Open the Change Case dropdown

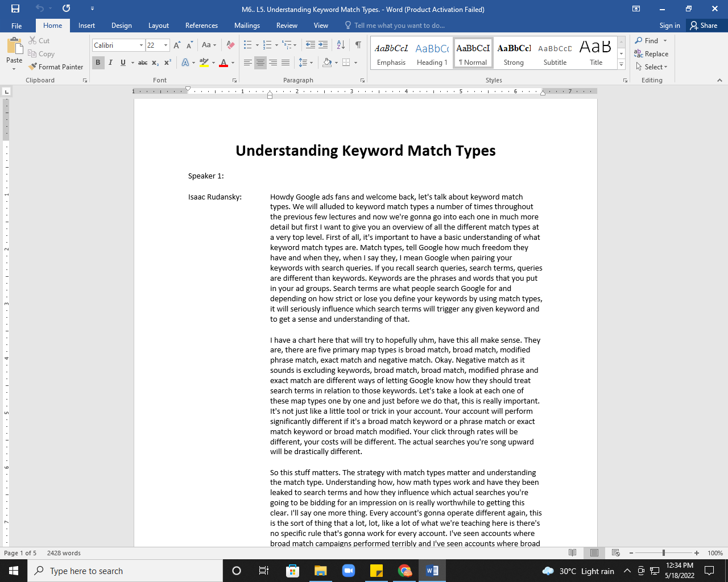[x=209, y=45]
